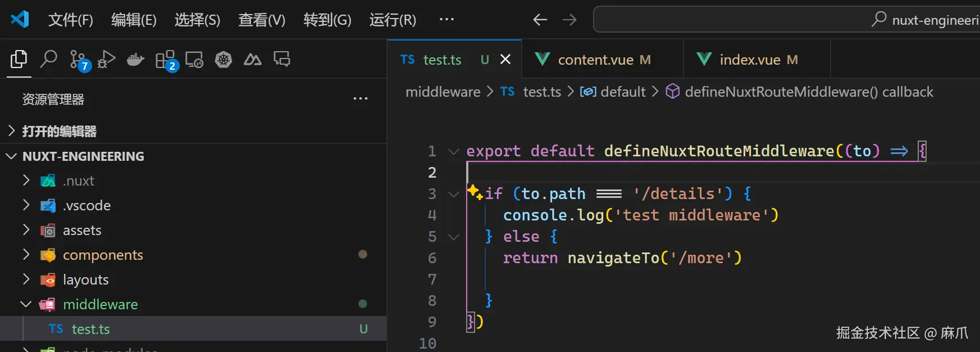Image resolution: width=980 pixels, height=352 pixels.
Task: Select test.ts in the file explorer
Action: point(91,329)
